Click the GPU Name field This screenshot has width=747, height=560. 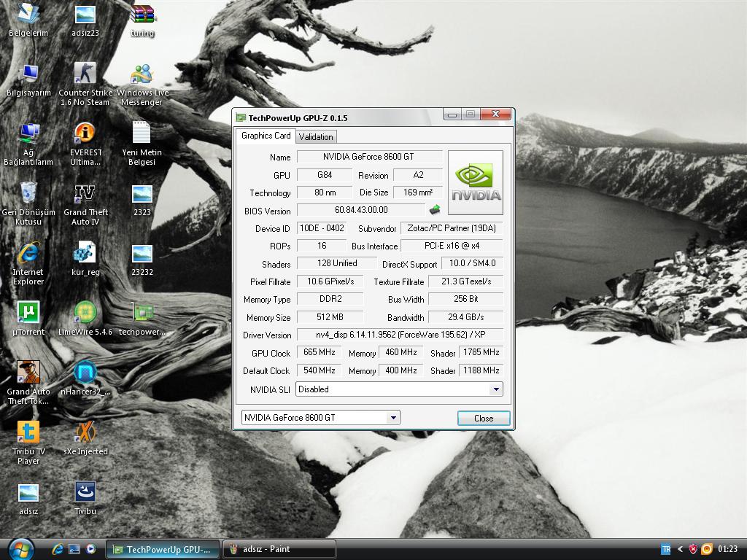click(x=370, y=157)
